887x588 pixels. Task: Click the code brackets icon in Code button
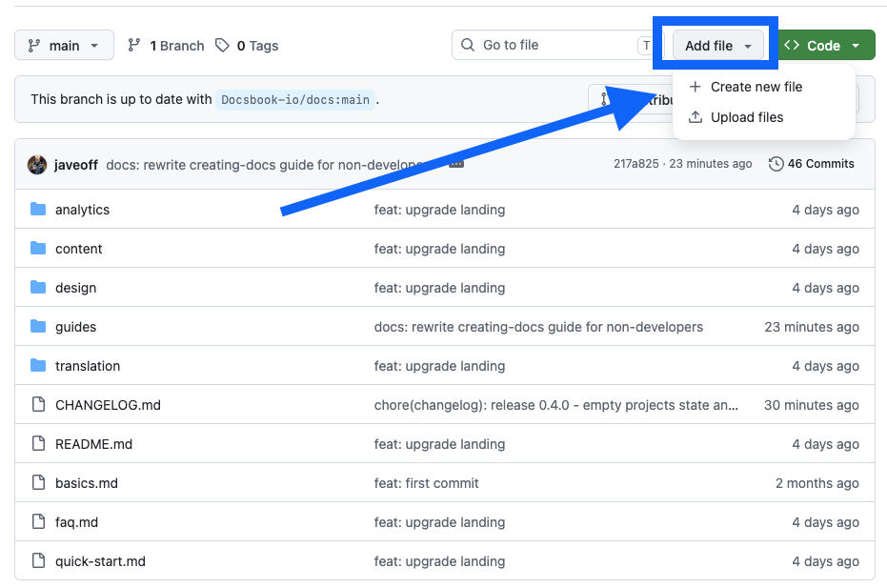(x=792, y=46)
